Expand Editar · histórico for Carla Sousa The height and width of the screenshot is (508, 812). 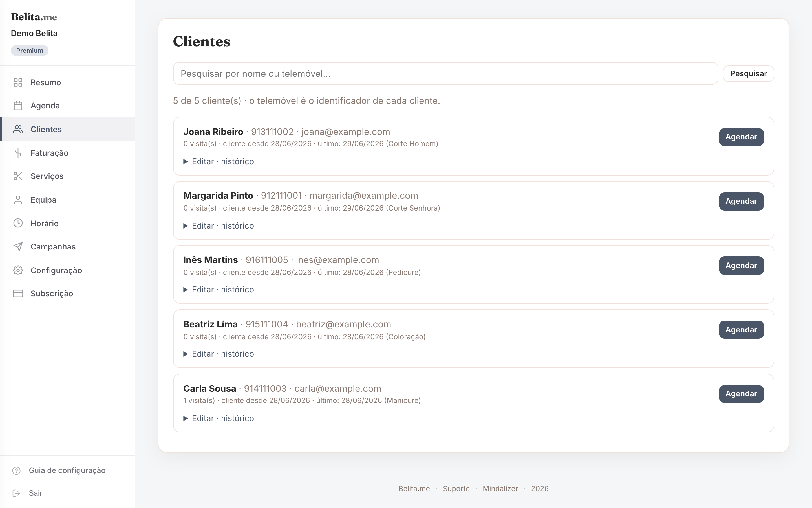(x=219, y=418)
